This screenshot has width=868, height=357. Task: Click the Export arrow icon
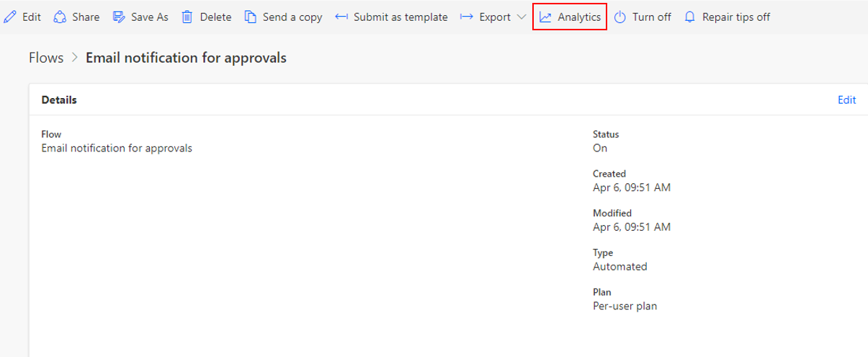[467, 17]
